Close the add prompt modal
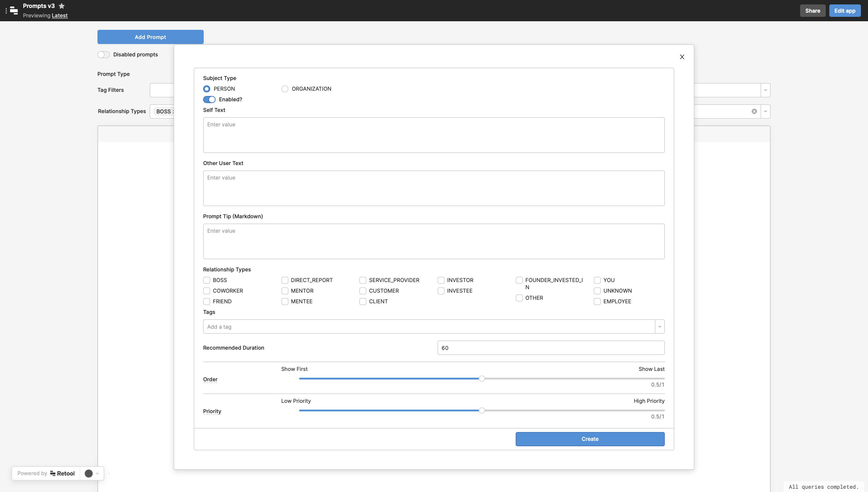 pyautogui.click(x=682, y=57)
